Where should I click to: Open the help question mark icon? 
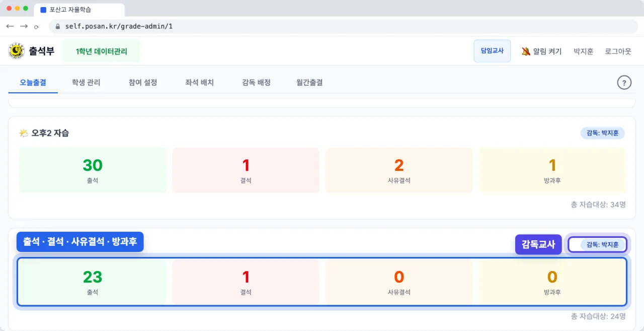coord(624,83)
